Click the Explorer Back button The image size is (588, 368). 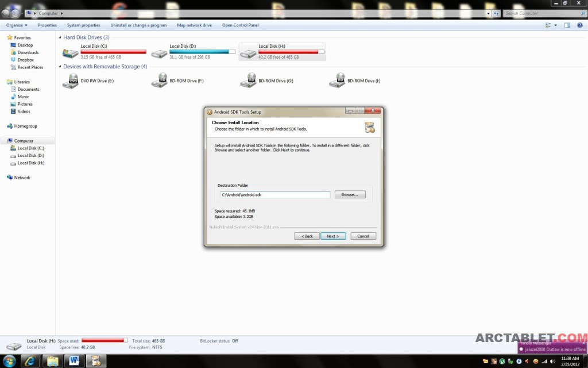click(5, 13)
